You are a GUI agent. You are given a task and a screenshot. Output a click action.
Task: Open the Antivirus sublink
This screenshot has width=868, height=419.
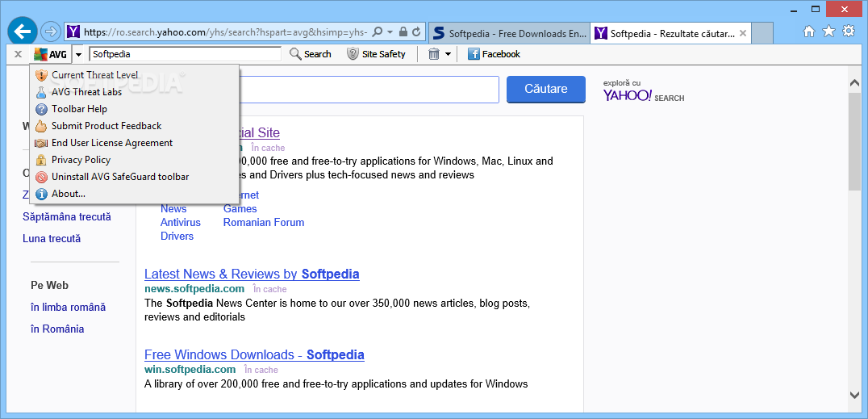click(181, 222)
